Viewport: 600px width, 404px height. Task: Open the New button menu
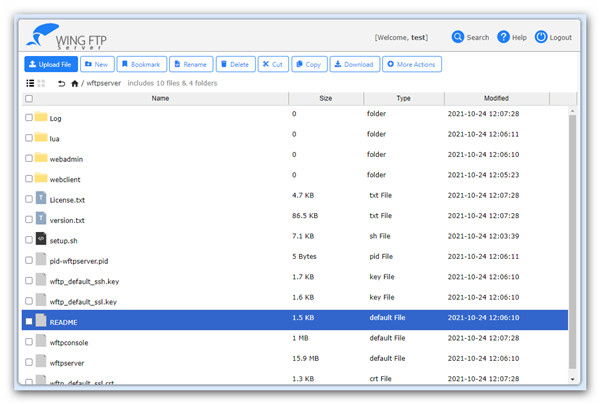pos(96,64)
